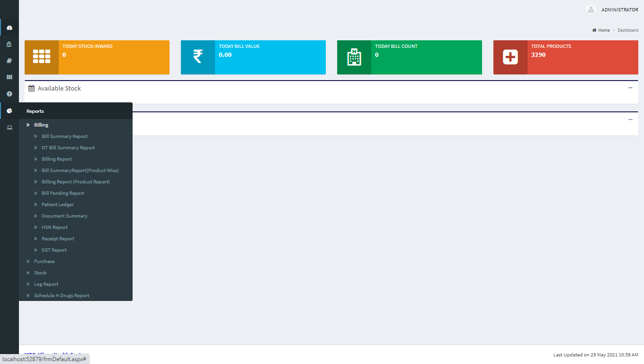
Task: Click the info circle sidebar icon
Action: [9, 94]
